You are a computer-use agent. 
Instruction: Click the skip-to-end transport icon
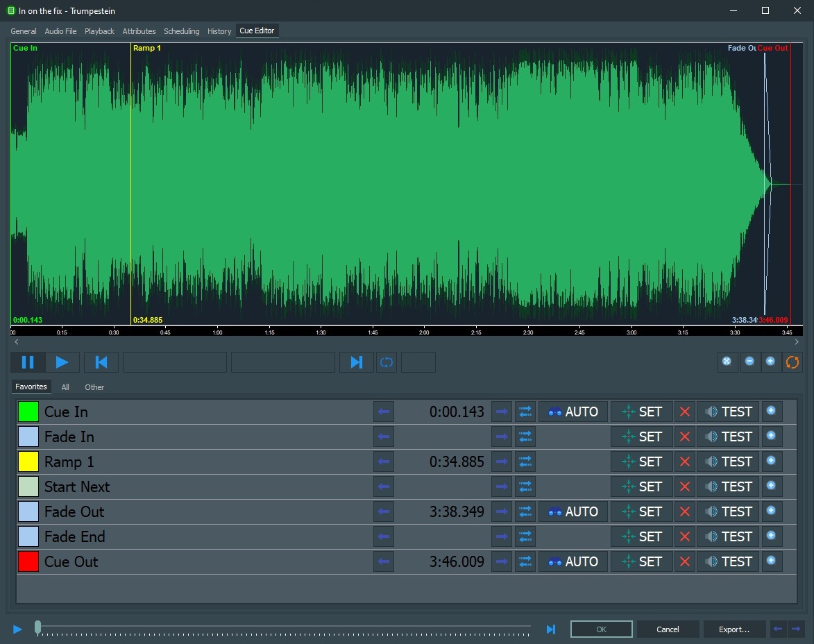357,362
